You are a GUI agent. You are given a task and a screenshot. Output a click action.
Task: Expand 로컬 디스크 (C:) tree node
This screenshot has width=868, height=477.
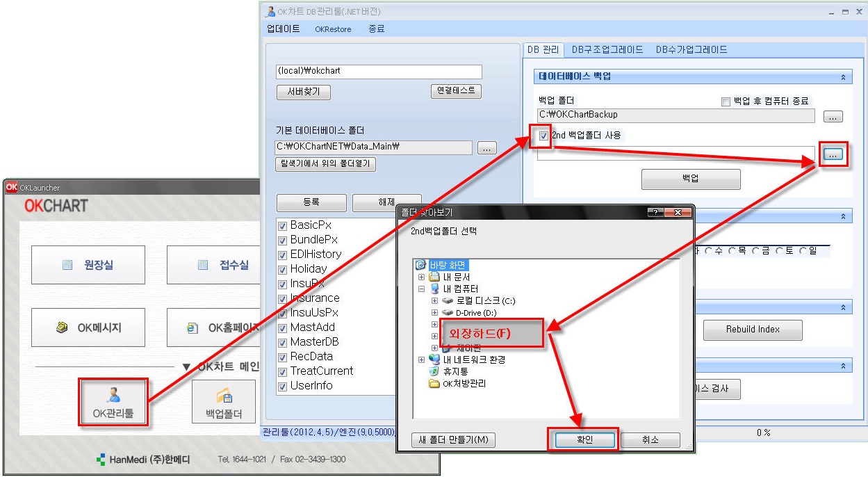tap(434, 300)
